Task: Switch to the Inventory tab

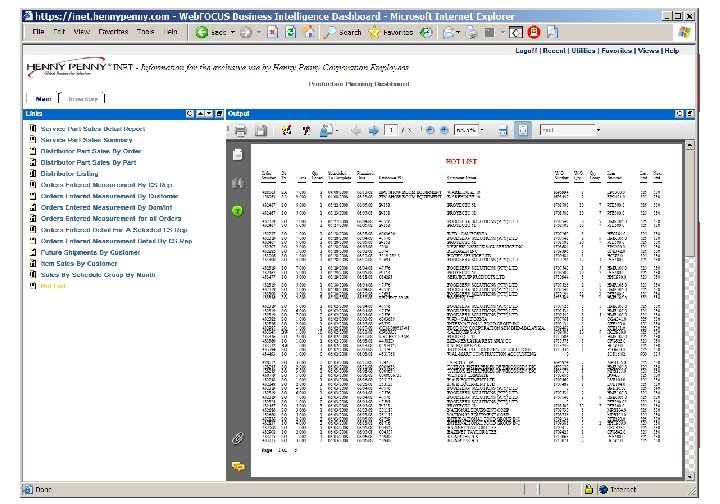Action: click(x=83, y=99)
